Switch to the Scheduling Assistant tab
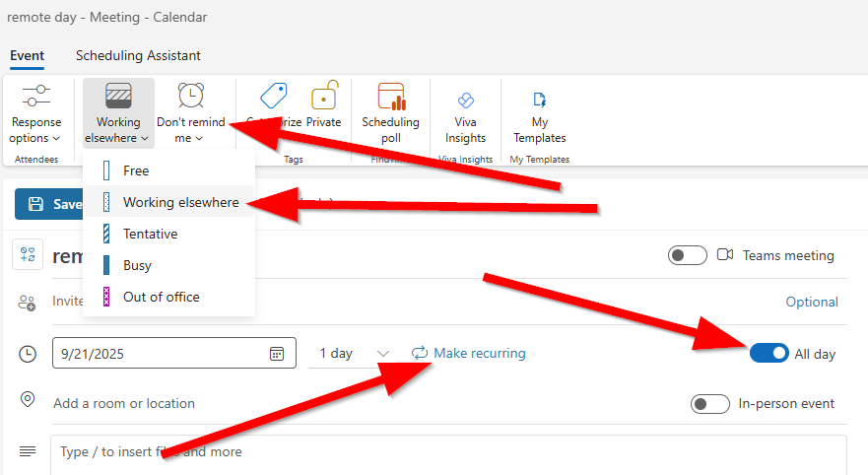868x475 pixels. tap(138, 56)
